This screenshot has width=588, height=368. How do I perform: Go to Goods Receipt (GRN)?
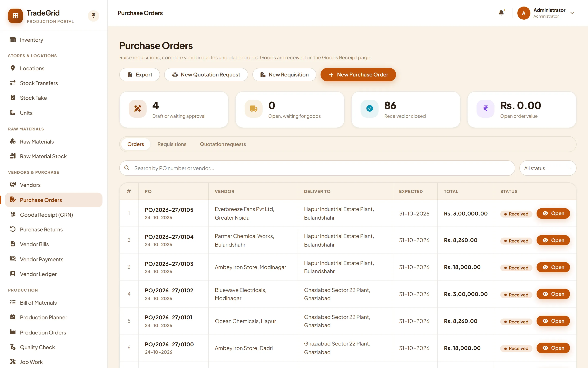[54, 215]
